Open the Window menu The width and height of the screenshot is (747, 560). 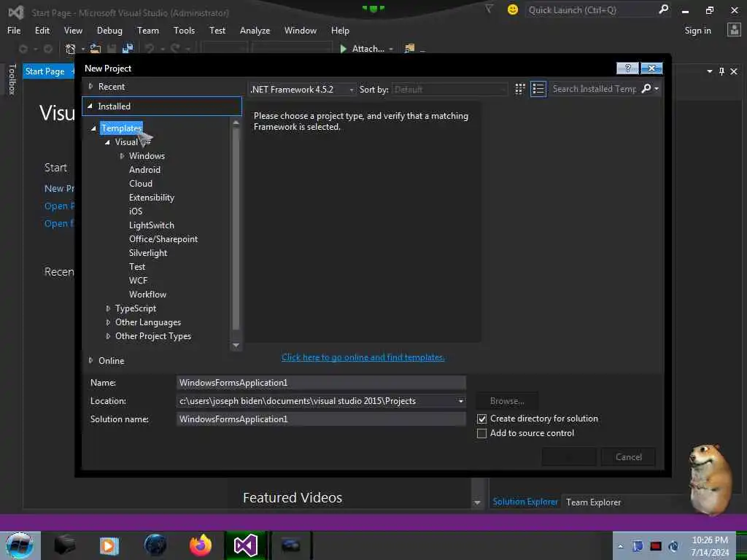(300, 31)
